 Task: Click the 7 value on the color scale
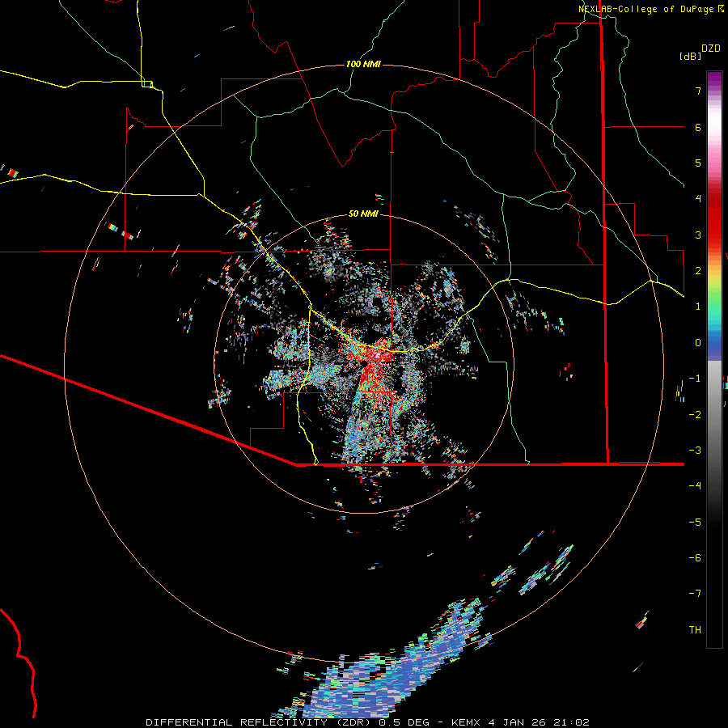[x=698, y=91]
